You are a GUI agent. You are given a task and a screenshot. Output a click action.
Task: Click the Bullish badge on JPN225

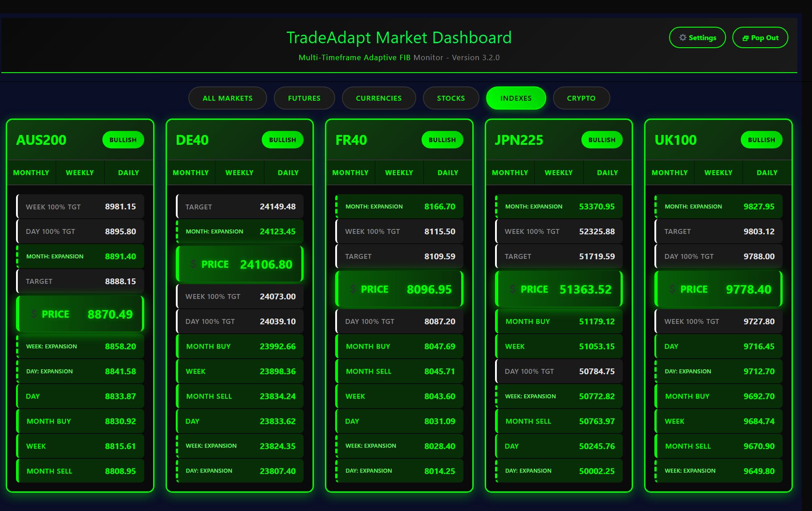click(601, 140)
